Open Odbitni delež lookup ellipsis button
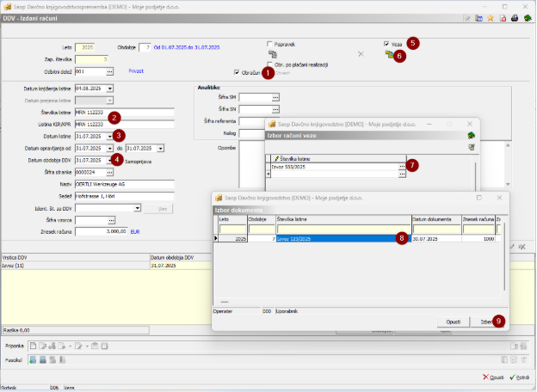 tap(109, 71)
